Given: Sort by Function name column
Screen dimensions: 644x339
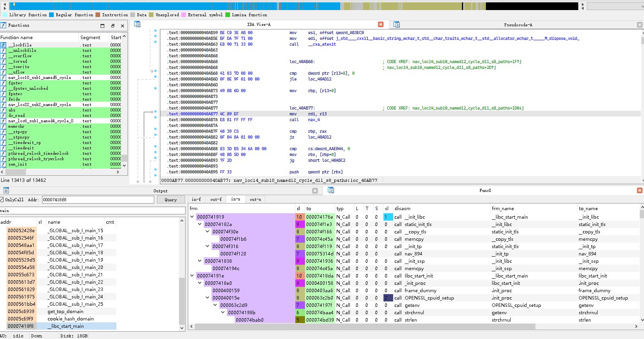Looking at the screenshot, I should [x=39, y=38].
